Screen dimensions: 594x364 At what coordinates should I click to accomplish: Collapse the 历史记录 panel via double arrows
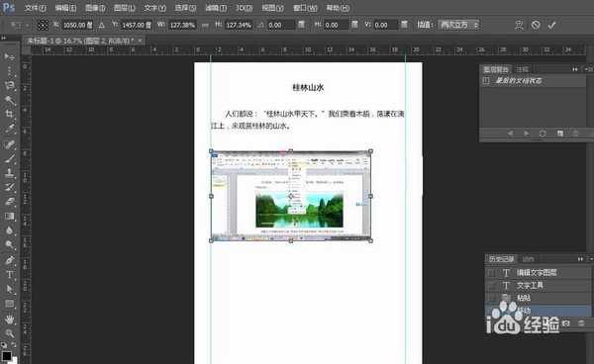coord(580,259)
